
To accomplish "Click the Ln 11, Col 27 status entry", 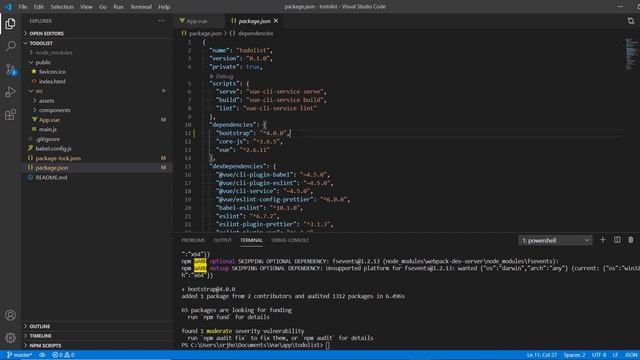I will tap(542, 355).
